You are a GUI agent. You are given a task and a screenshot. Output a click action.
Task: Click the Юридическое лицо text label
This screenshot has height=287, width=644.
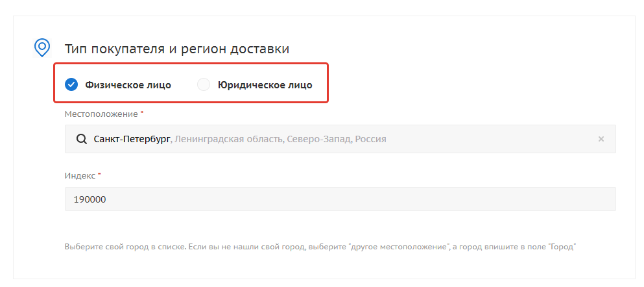point(265,85)
